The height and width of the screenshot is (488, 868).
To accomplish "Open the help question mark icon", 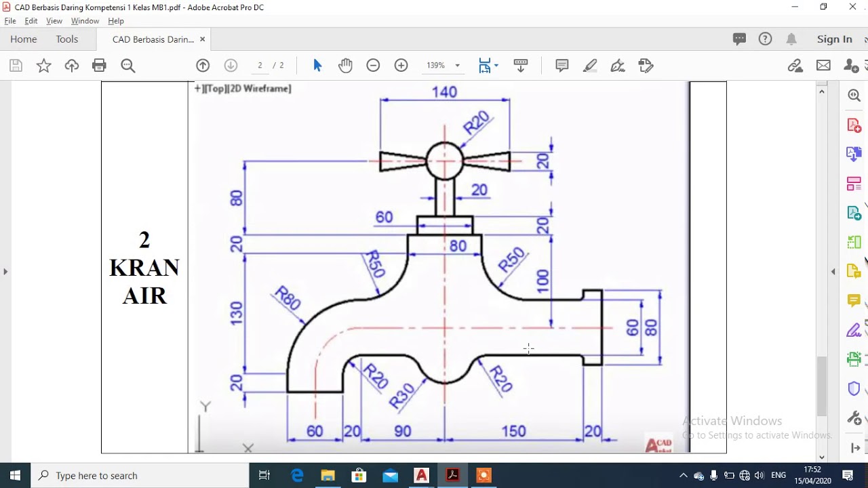I will point(766,39).
